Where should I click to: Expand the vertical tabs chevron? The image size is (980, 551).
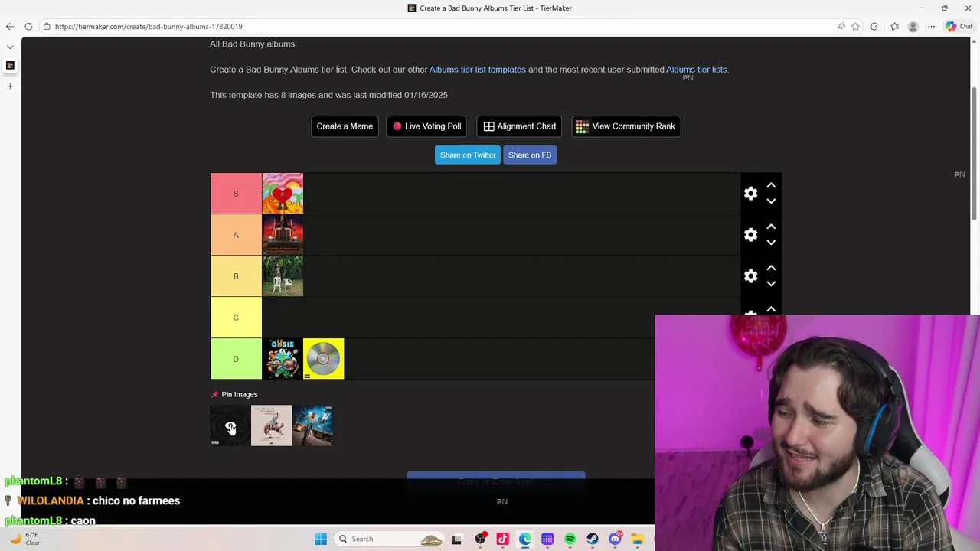pyautogui.click(x=10, y=47)
